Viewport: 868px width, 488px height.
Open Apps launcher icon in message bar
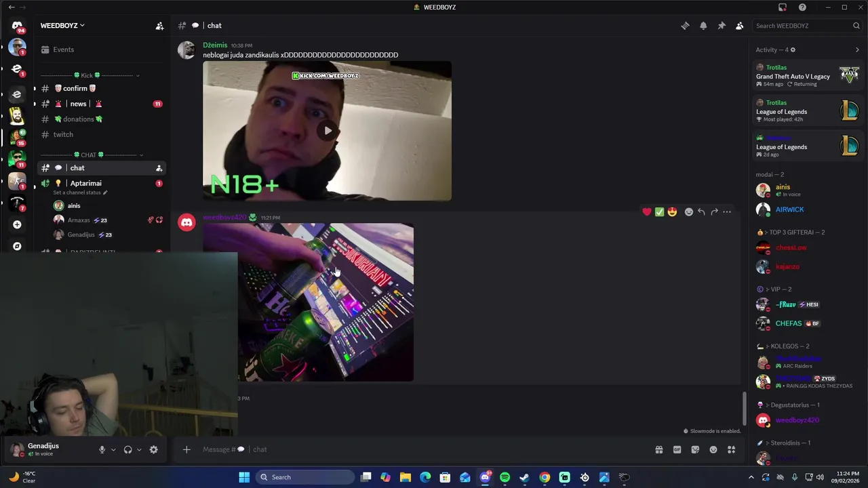click(x=732, y=449)
